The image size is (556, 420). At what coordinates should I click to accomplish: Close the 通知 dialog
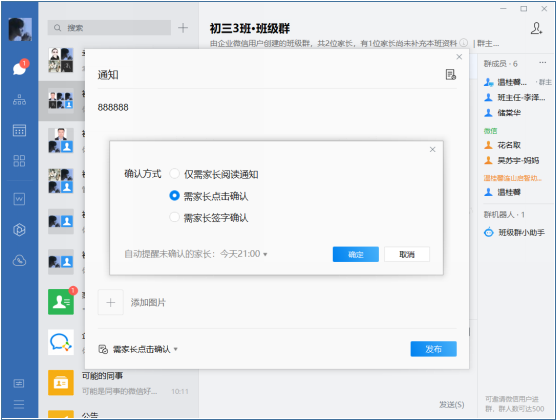[459, 57]
